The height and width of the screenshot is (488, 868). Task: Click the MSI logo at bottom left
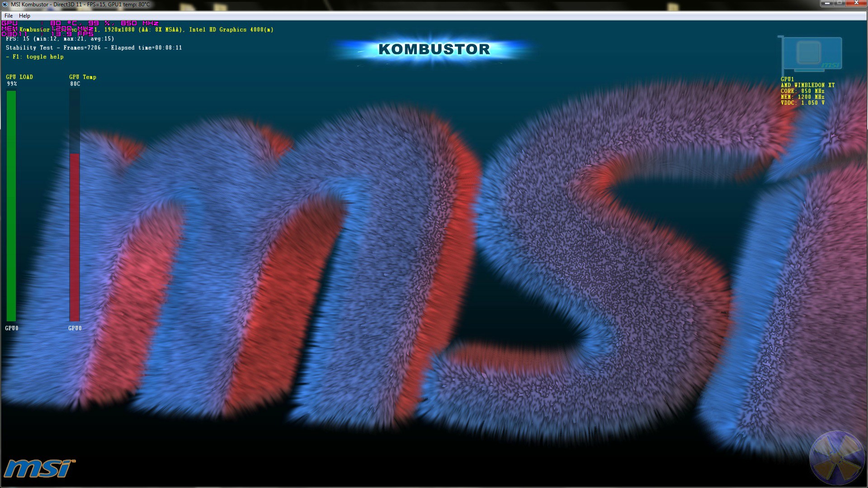(x=39, y=469)
